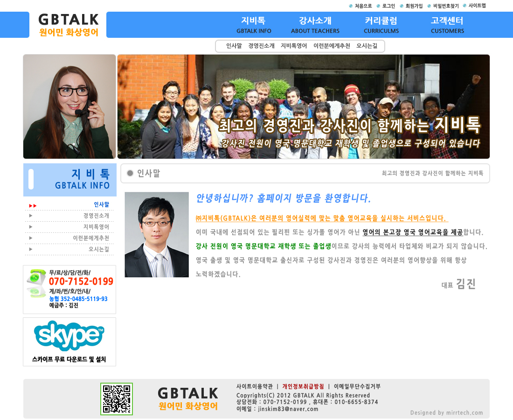This screenshot has width=513, height=420.
Task: Click the group photo banner image
Action: pyautogui.click(x=303, y=106)
